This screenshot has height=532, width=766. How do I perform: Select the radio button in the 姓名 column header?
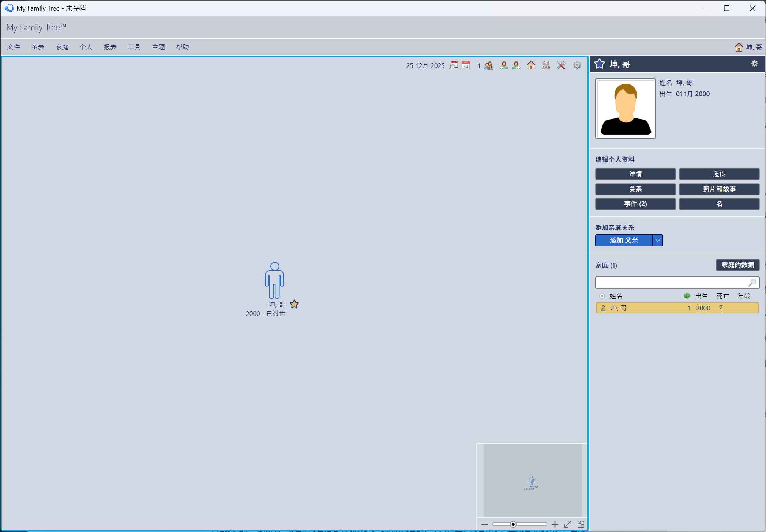[x=602, y=296]
